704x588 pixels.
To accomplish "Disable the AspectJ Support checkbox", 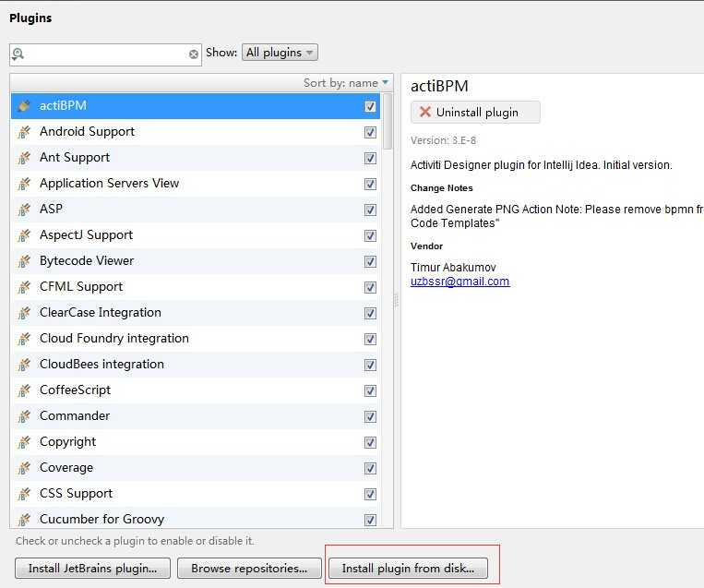I will point(370,235).
